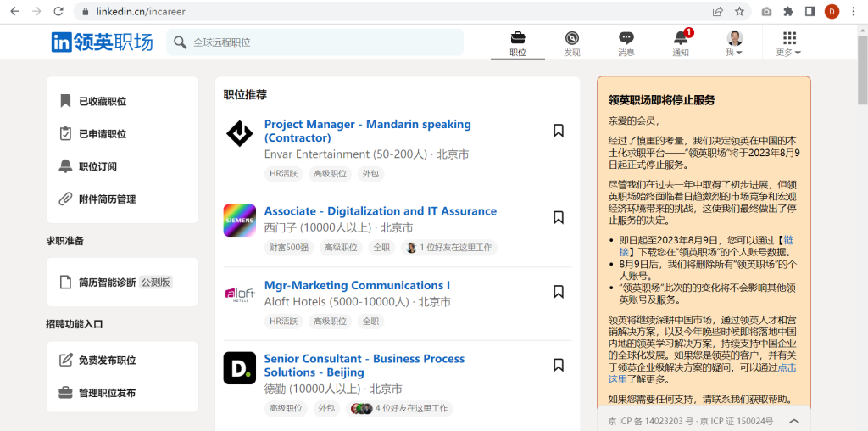Click 全职 tag on Aloft job
868x431 pixels.
tap(371, 322)
